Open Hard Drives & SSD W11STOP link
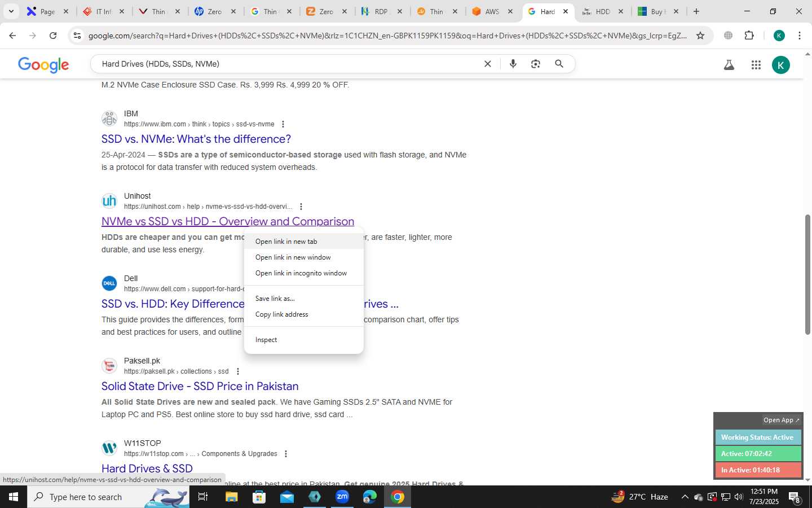This screenshot has height=508, width=812. pyautogui.click(x=147, y=468)
